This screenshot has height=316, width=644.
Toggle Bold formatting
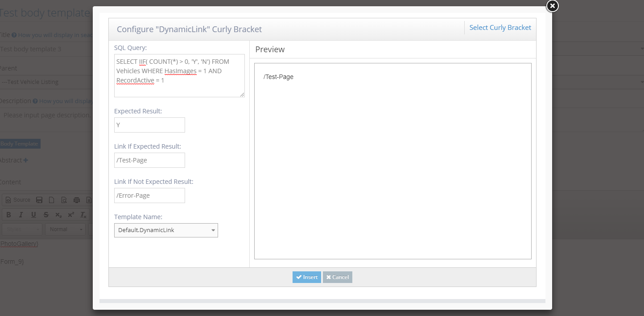tap(8, 215)
